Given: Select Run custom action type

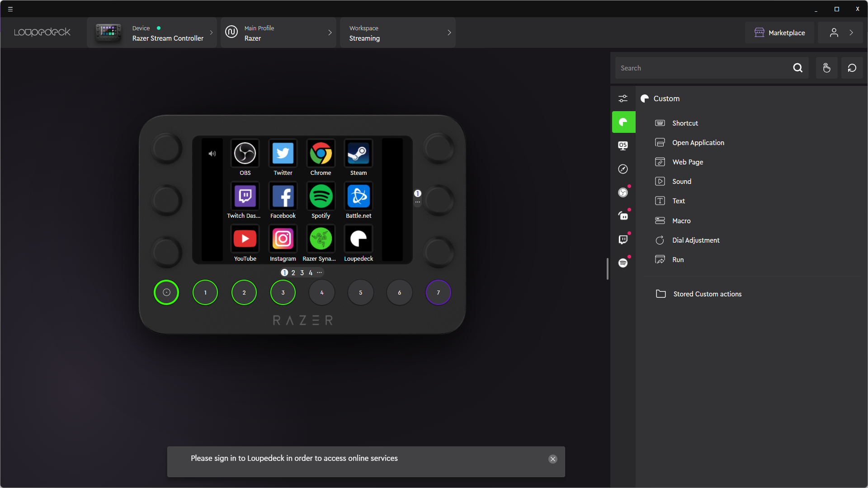Looking at the screenshot, I should pos(678,259).
